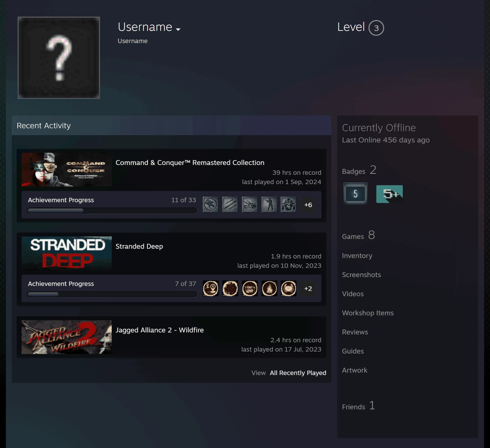Image resolution: width=490 pixels, height=448 pixels.
Task: Click the Recent Activity header
Action: 171,125
